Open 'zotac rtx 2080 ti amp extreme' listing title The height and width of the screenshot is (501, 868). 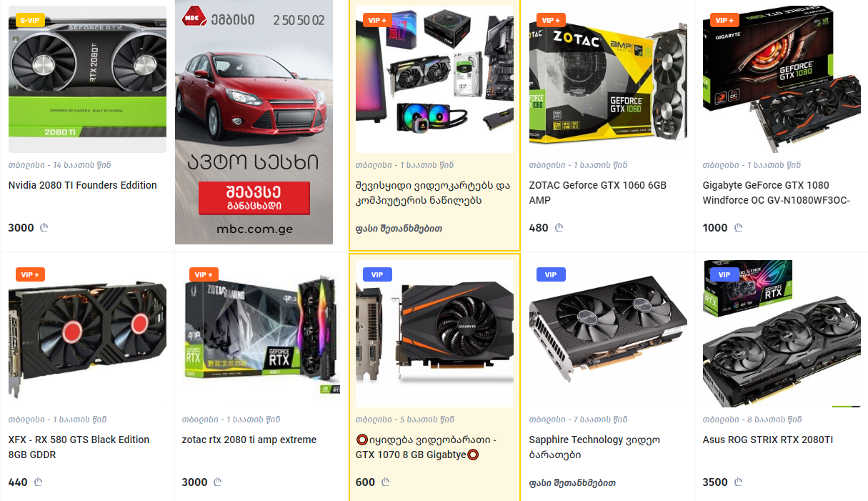[249, 440]
